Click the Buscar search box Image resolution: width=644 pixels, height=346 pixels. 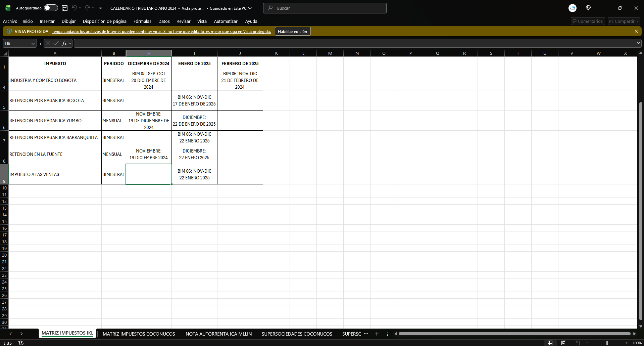[x=325, y=8]
